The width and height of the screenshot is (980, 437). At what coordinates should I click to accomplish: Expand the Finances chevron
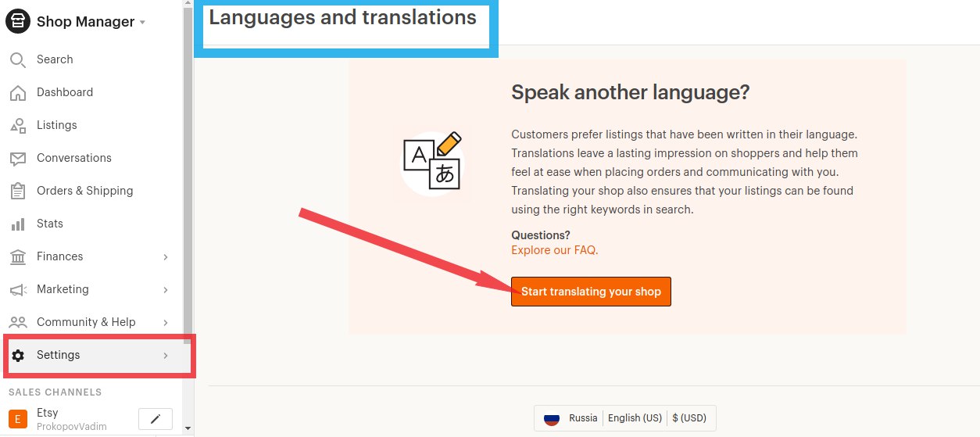tap(165, 256)
